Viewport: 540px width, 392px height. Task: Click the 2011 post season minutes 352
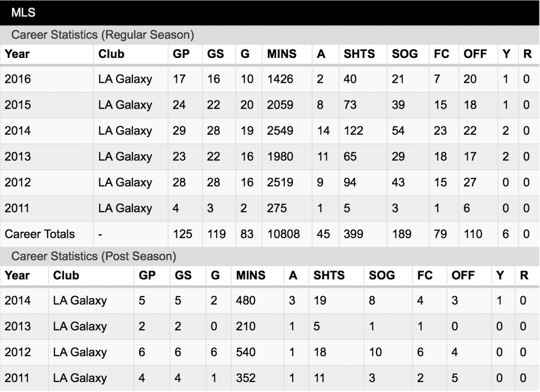pyautogui.click(x=246, y=378)
